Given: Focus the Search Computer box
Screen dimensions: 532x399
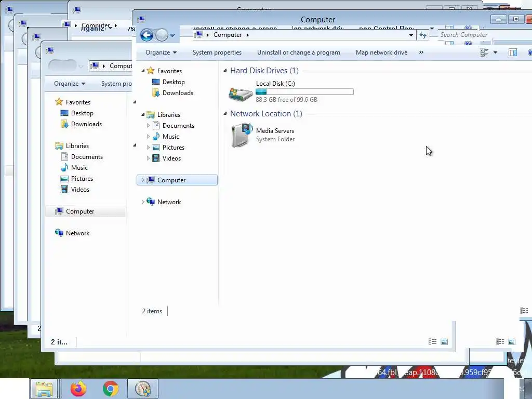Looking at the screenshot, I should point(484,35).
